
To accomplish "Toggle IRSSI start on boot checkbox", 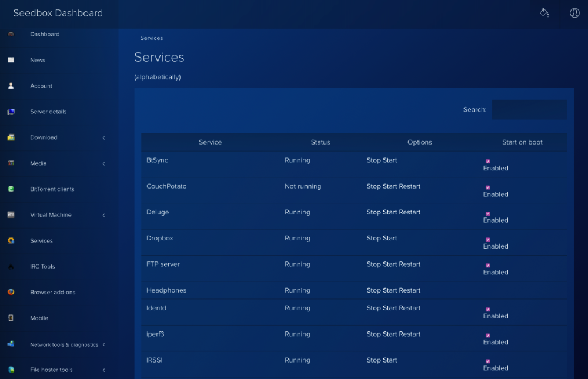I will [x=488, y=361].
